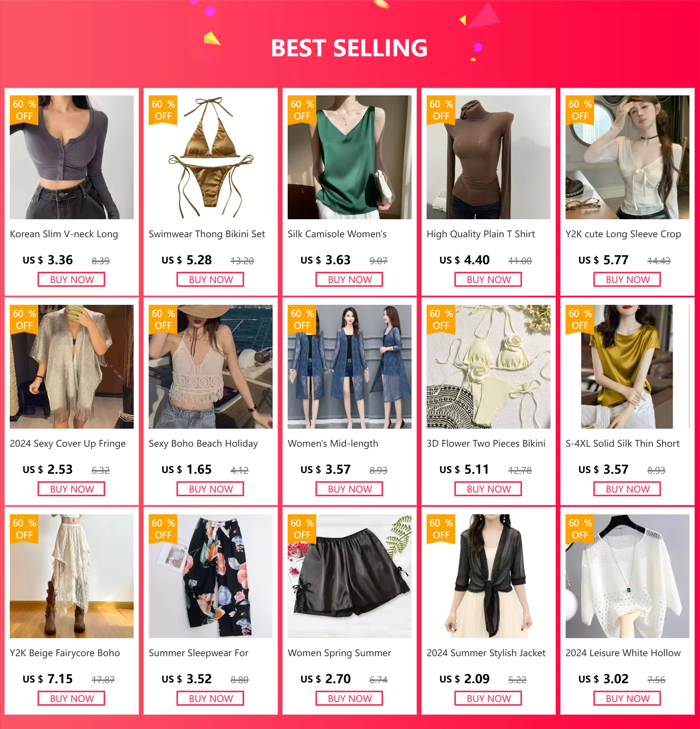Open the 3D Flower Two Pieces Bikini image
700x729 pixels.
click(489, 367)
